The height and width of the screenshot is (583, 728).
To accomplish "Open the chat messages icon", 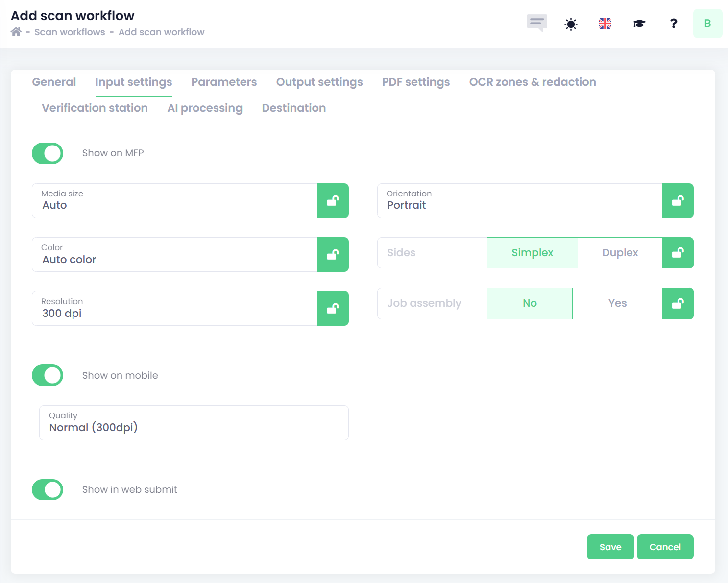I will click(x=536, y=23).
